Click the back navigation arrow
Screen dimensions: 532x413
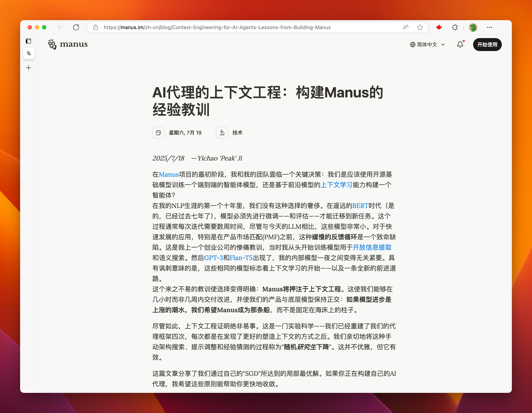(60, 27)
